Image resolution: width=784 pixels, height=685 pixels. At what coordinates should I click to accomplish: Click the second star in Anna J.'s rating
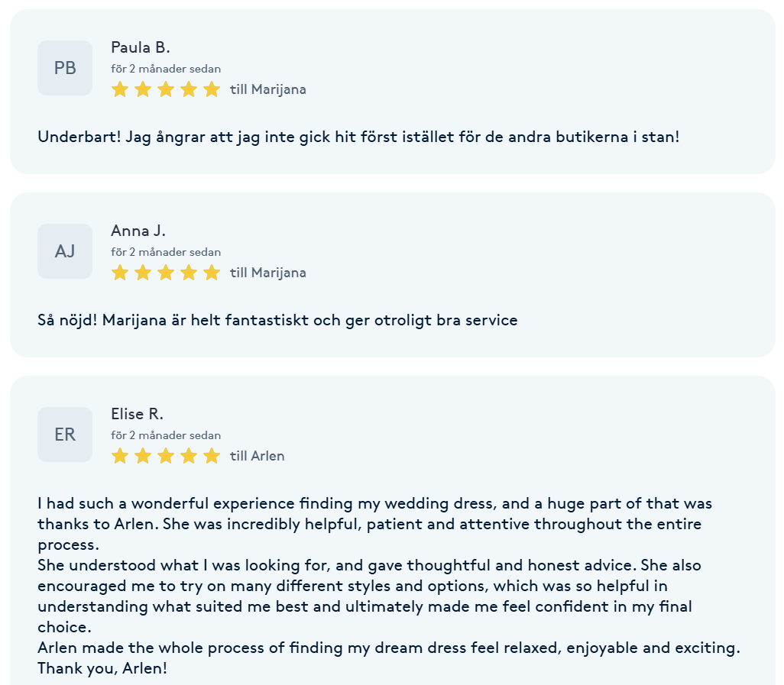pyautogui.click(x=143, y=273)
